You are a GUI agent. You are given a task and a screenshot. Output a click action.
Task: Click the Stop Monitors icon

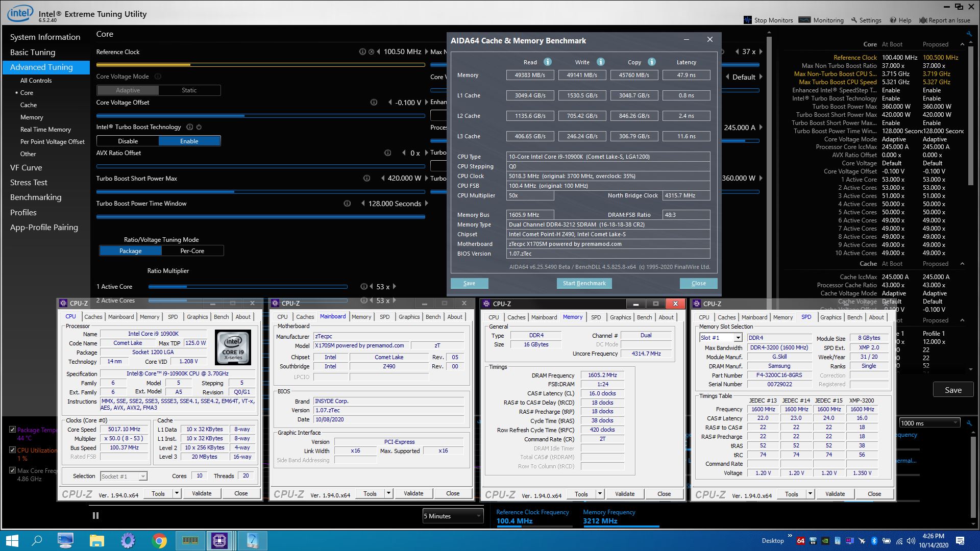click(748, 20)
